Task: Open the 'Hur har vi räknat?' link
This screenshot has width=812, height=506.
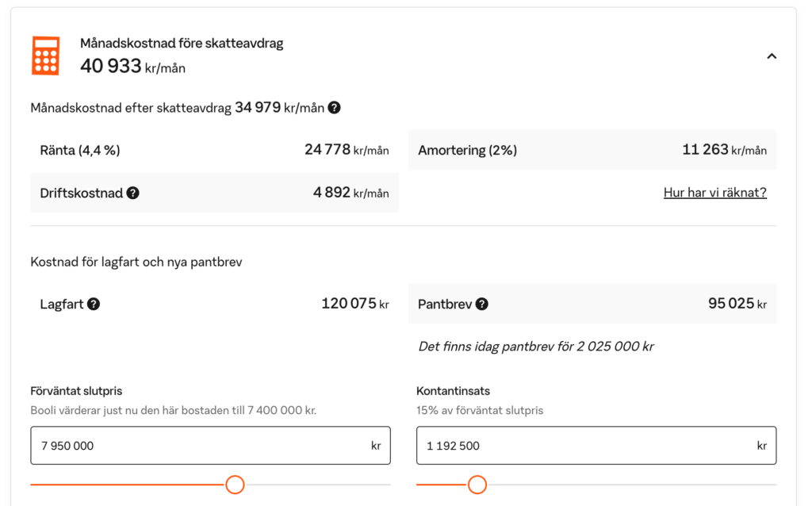Action: click(714, 193)
